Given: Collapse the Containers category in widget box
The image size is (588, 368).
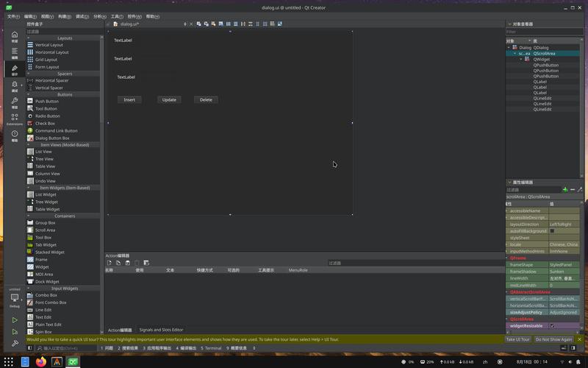Looking at the screenshot, I should click(x=29, y=216).
